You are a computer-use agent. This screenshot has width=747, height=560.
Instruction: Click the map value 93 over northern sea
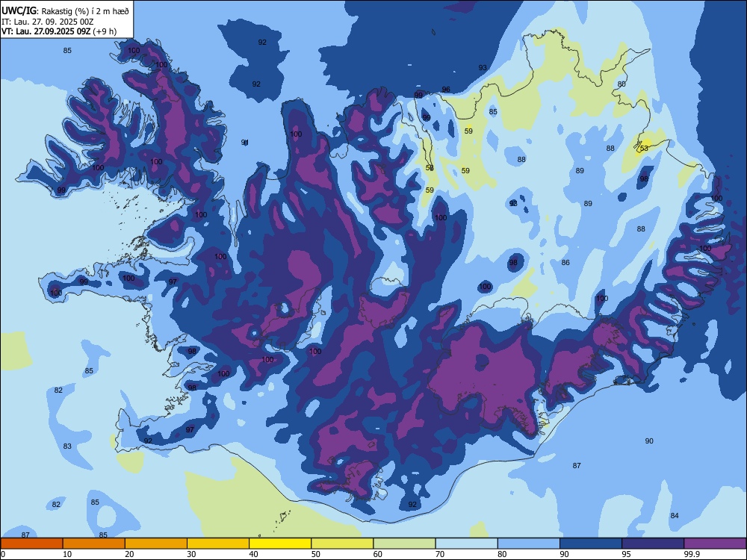483,68
